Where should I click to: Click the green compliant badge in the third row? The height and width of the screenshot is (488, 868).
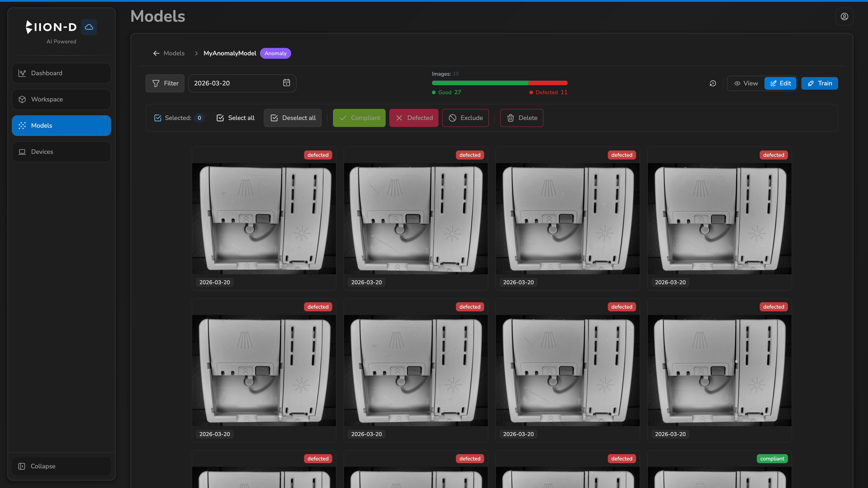pyautogui.click(x=772, y=459)
